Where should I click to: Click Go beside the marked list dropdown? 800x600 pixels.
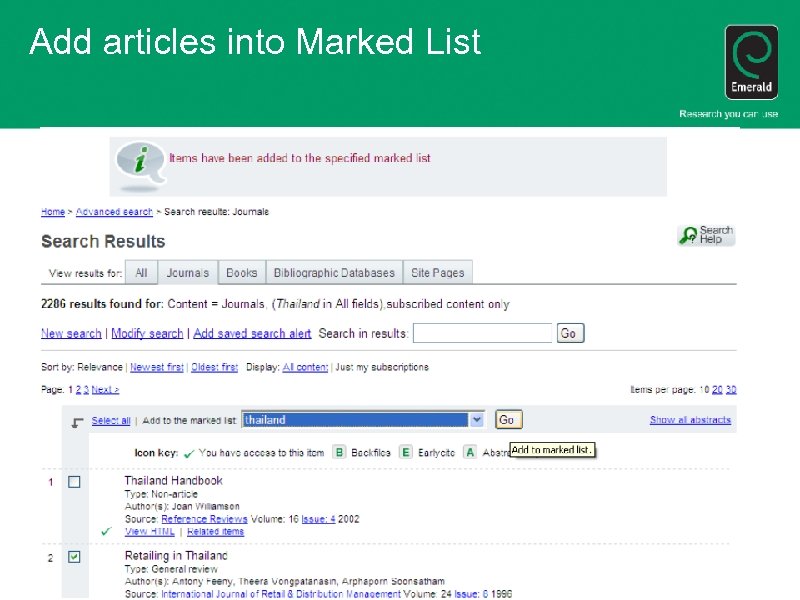[507, 419]
